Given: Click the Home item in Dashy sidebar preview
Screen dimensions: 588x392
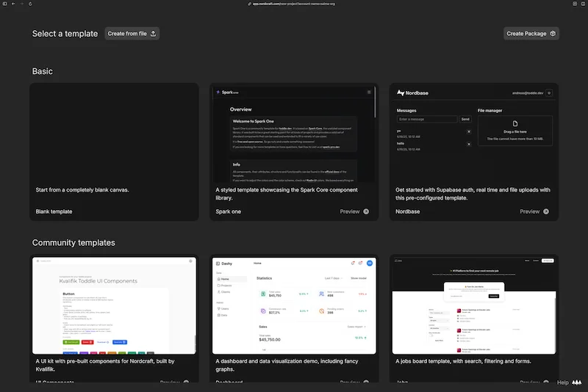Looking at the screenshot, I should click(232, 279).
